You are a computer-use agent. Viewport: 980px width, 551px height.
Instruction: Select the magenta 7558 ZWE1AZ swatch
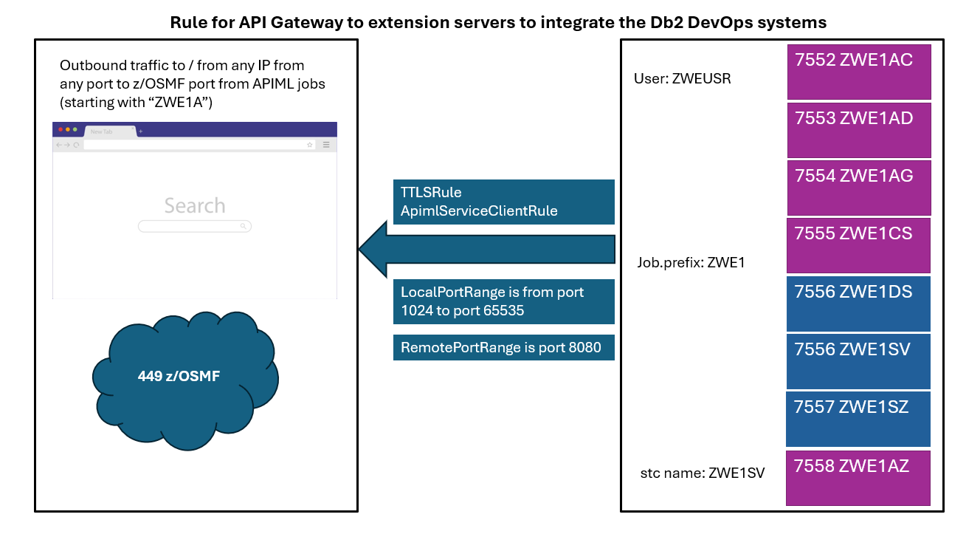tap(858, 478)
